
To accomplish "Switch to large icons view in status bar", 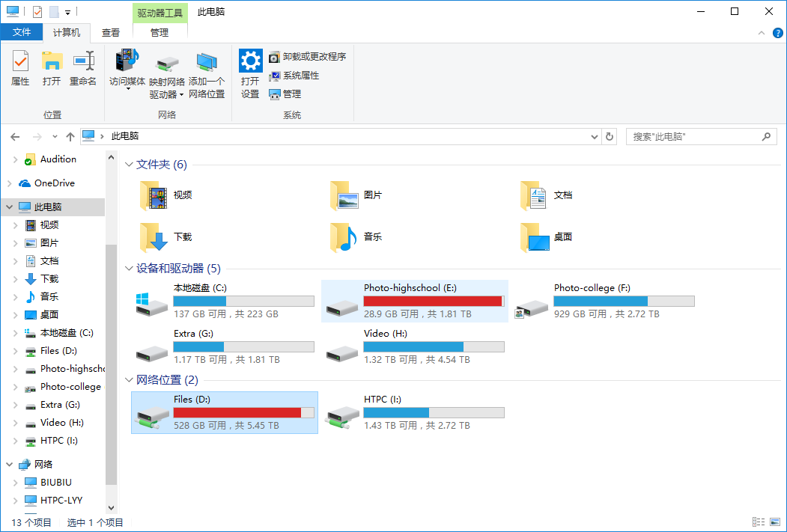I will (x=775, y=522).
